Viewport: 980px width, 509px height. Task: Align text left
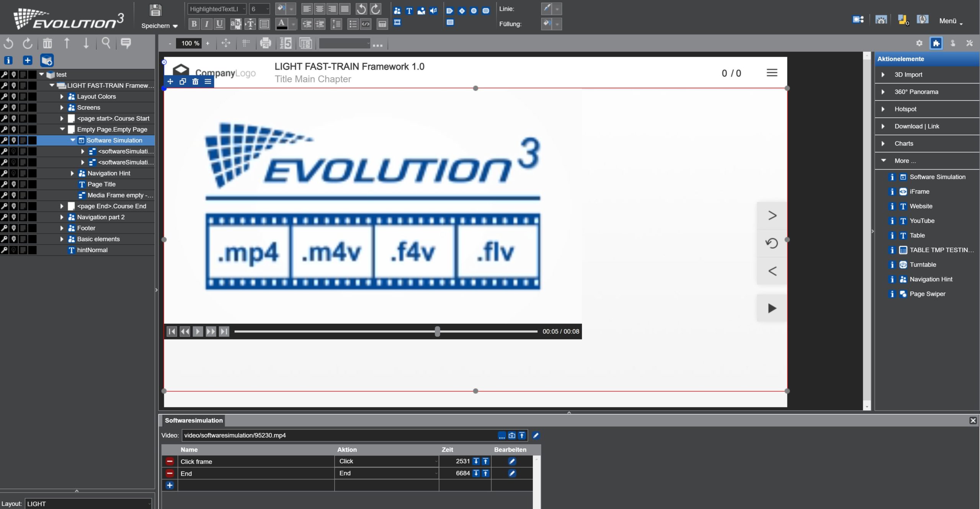(x=307, y=9)
